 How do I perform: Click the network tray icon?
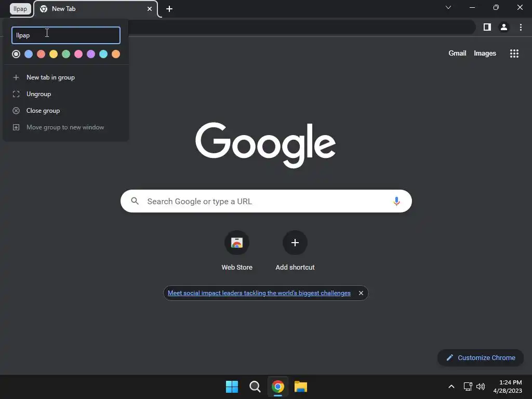coord(468,387)
